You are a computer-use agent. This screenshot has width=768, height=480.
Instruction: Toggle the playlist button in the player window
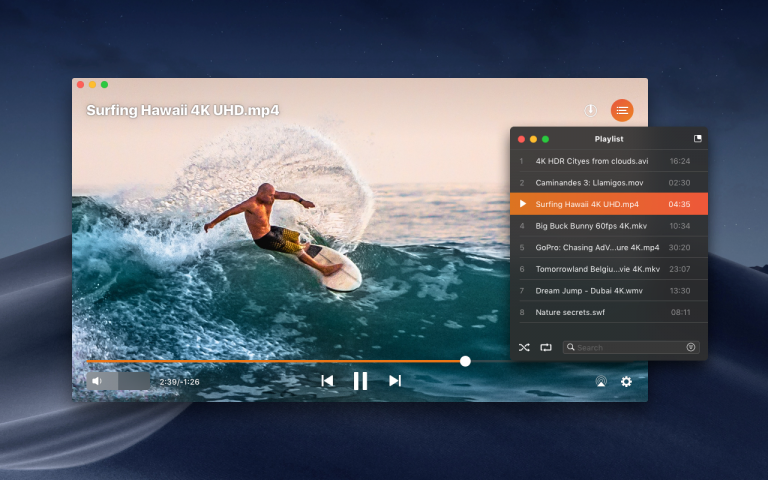[622, 110]
